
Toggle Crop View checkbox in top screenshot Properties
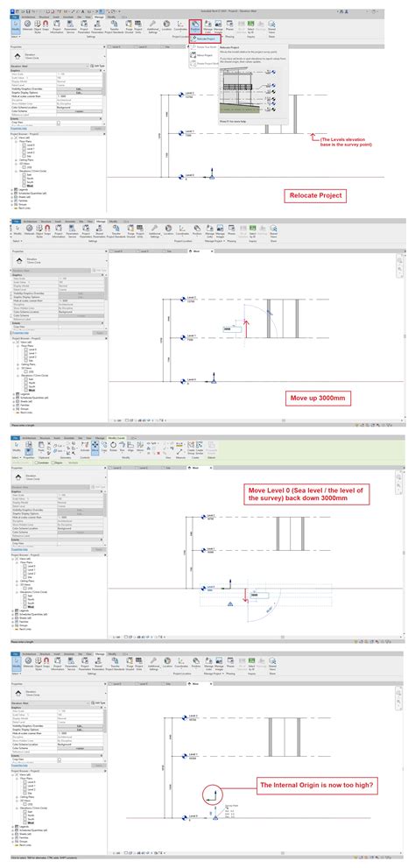[x=59, y=123]
